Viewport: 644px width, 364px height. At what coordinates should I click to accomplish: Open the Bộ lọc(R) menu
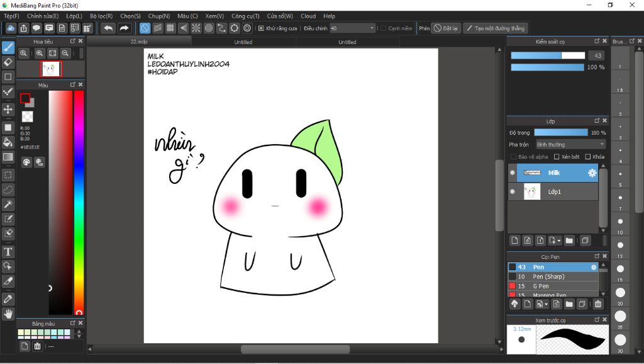[101, 16]
